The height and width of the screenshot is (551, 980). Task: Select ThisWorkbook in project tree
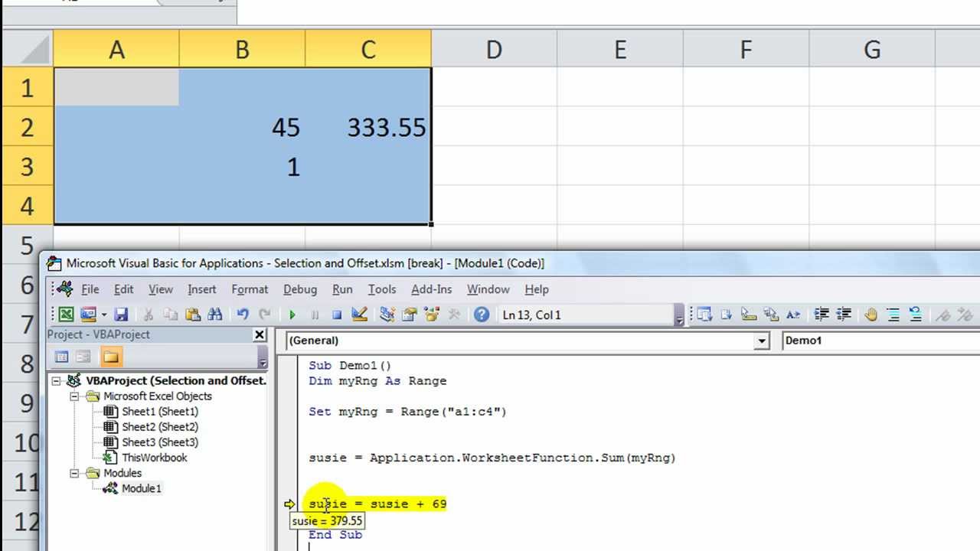[155, 458]
